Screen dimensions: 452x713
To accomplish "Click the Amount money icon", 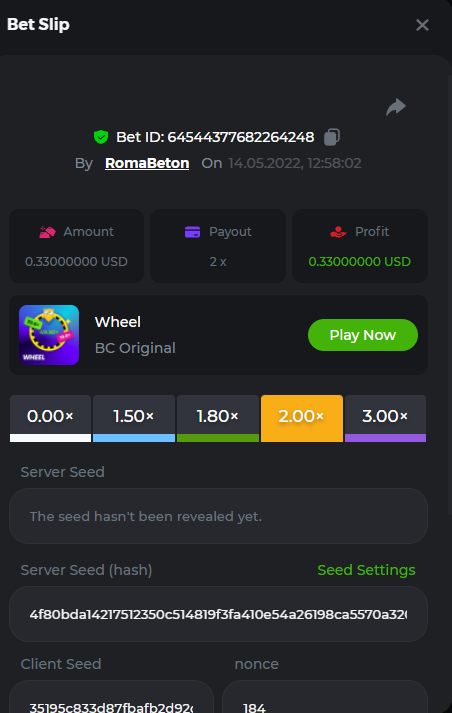I will pyautogui.click(x=47, y=232).
